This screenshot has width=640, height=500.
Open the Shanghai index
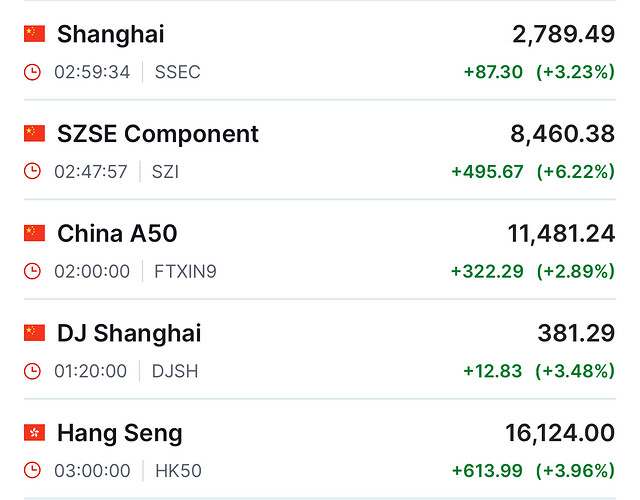pos(110,34)
